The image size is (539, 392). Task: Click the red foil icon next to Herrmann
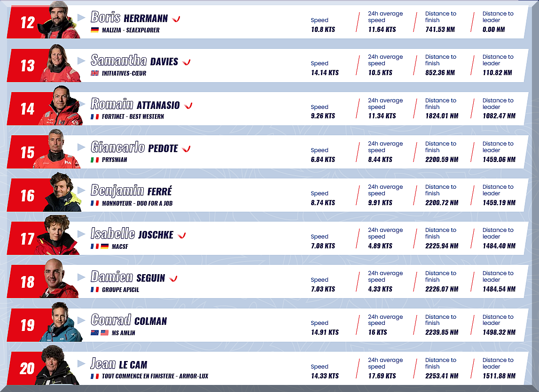point(176,19)
